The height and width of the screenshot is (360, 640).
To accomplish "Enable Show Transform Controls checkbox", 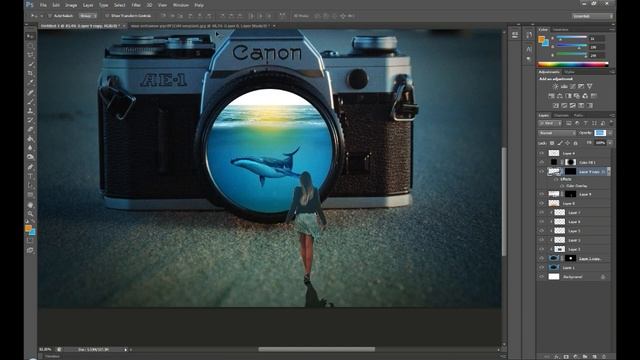I will pyautogui.click(x=107, y=16).
